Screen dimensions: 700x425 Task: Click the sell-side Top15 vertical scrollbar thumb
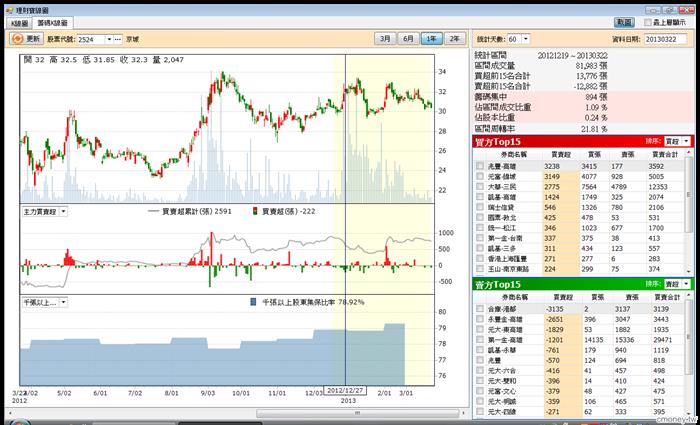[689, 338]
